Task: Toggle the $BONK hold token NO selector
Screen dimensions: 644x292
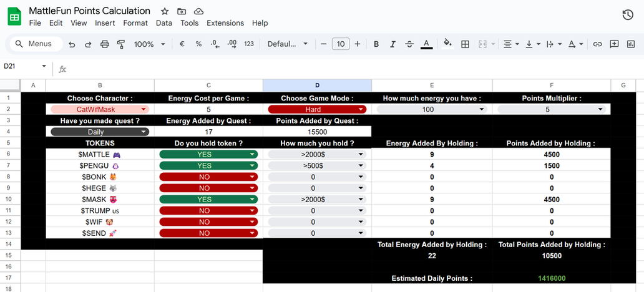Action: click(x=208, y=177)
